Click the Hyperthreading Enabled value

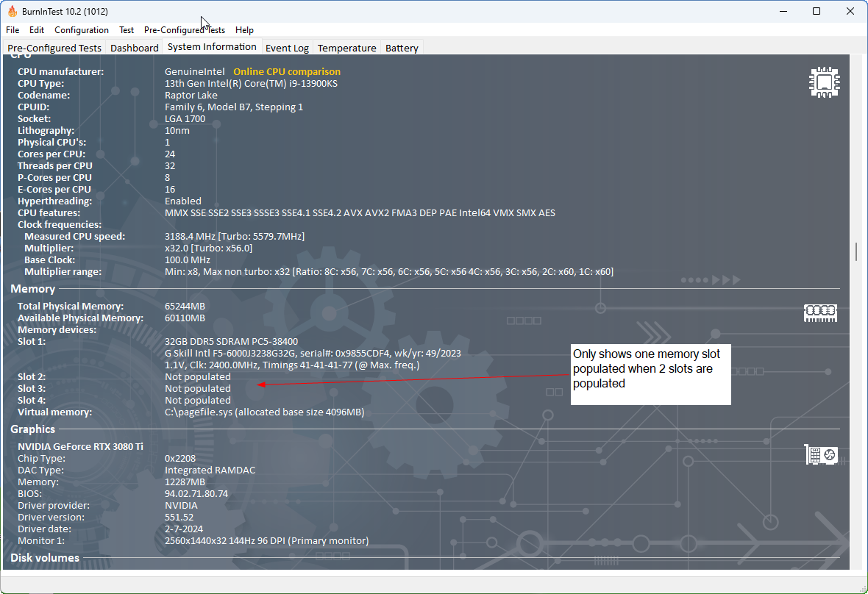coord(182,201)
